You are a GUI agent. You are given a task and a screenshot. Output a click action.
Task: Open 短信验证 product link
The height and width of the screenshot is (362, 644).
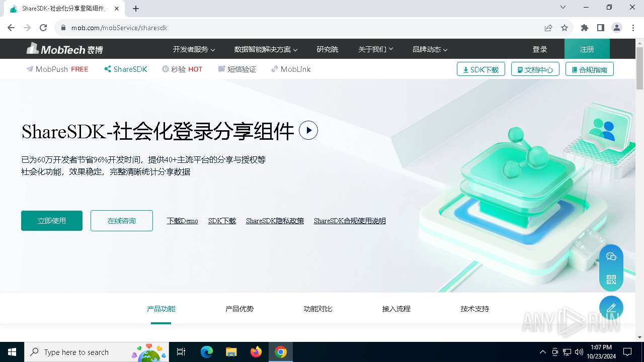pos(237,69)
